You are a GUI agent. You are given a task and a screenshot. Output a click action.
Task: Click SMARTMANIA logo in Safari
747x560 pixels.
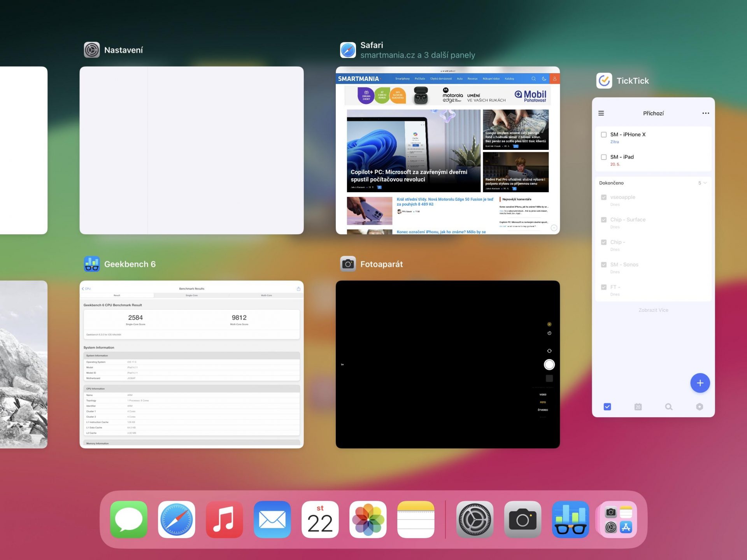pyautogui.click(x=358, y=79)
